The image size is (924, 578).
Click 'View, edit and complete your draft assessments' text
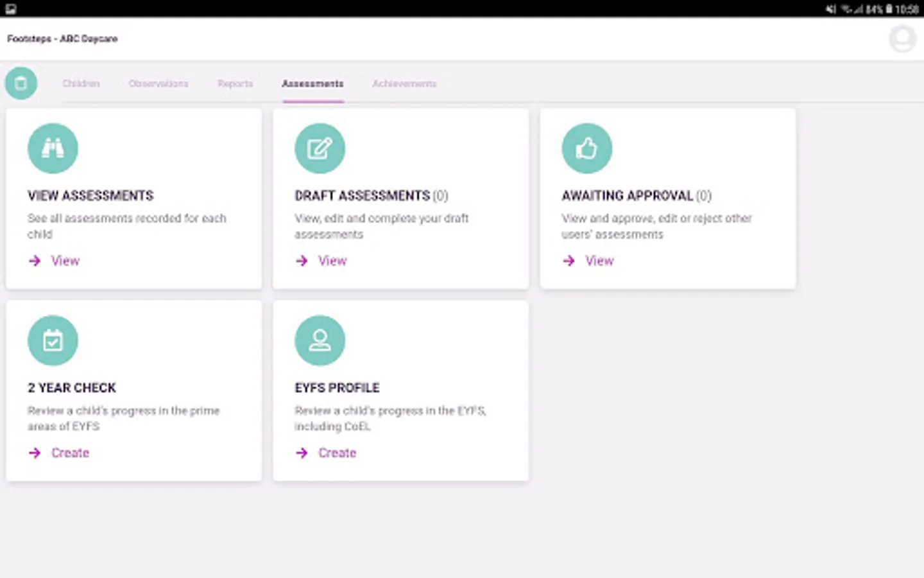coord(382,226)
